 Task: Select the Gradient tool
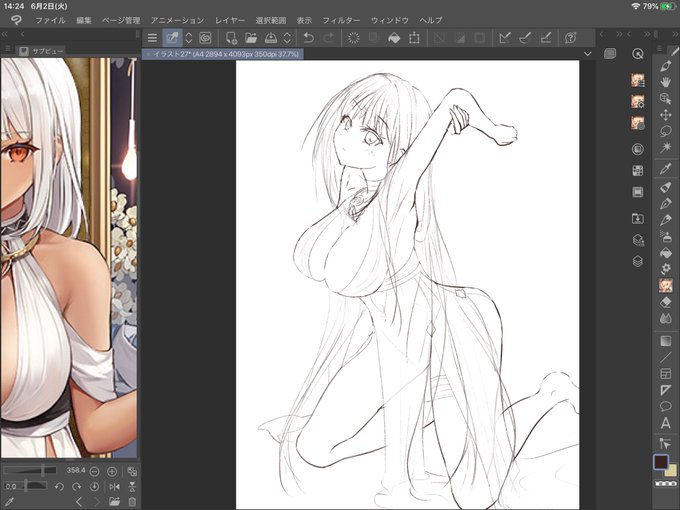click(x=666, y=341)
